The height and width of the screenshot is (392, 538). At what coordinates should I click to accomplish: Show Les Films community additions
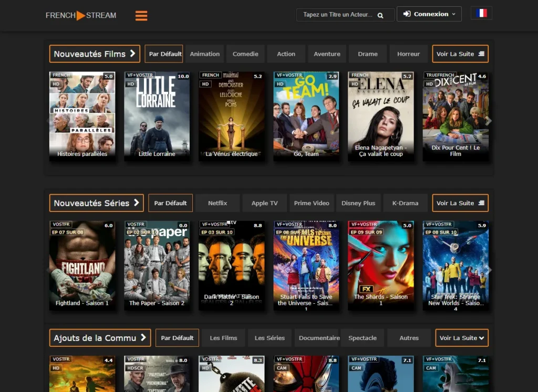tap(224, 338)
